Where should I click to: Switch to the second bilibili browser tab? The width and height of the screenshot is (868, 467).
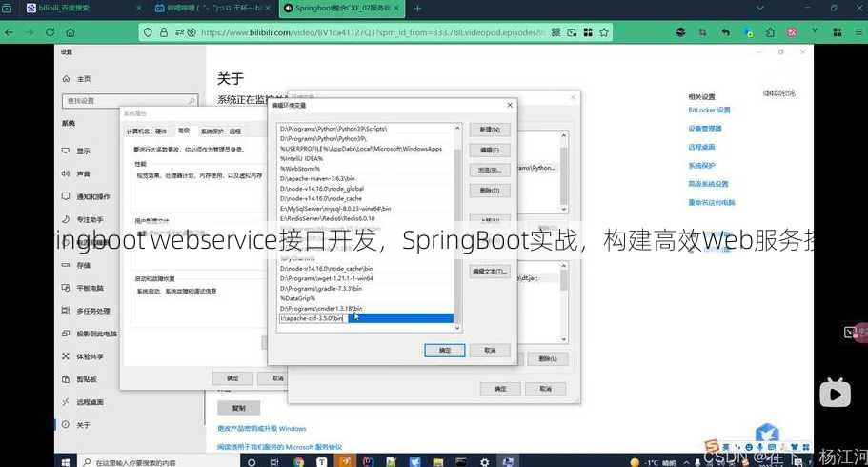pos(213,9)
